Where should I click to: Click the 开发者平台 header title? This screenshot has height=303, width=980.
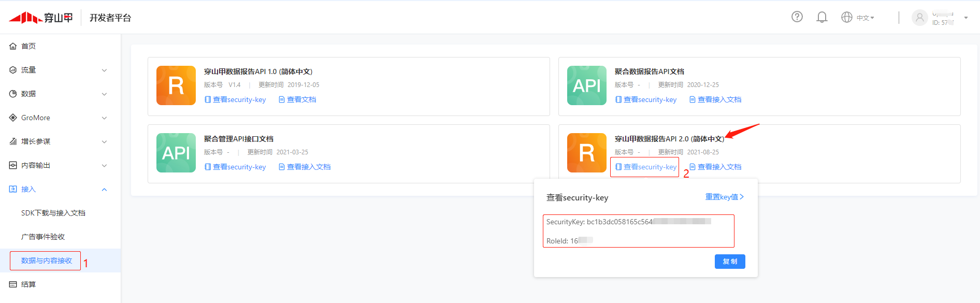click(110, 18)
